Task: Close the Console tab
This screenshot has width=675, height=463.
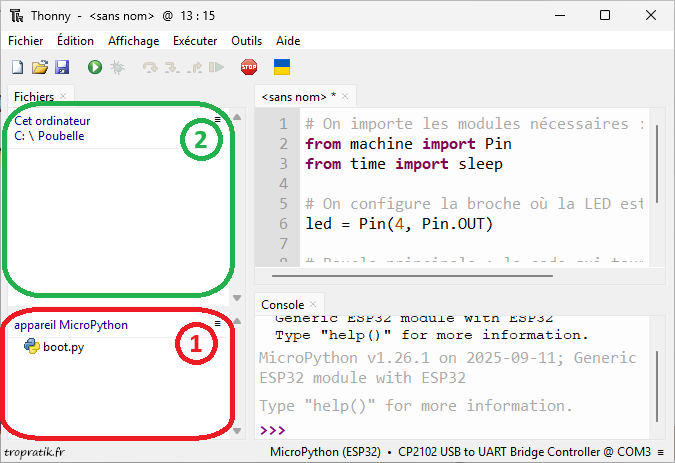Action: point(312,304)
